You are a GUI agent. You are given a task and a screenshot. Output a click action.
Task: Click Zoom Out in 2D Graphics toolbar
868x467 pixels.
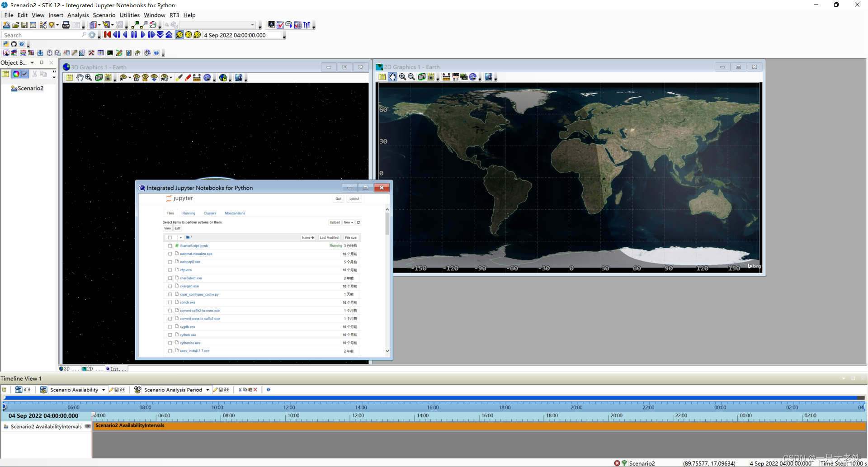point(411,77)
